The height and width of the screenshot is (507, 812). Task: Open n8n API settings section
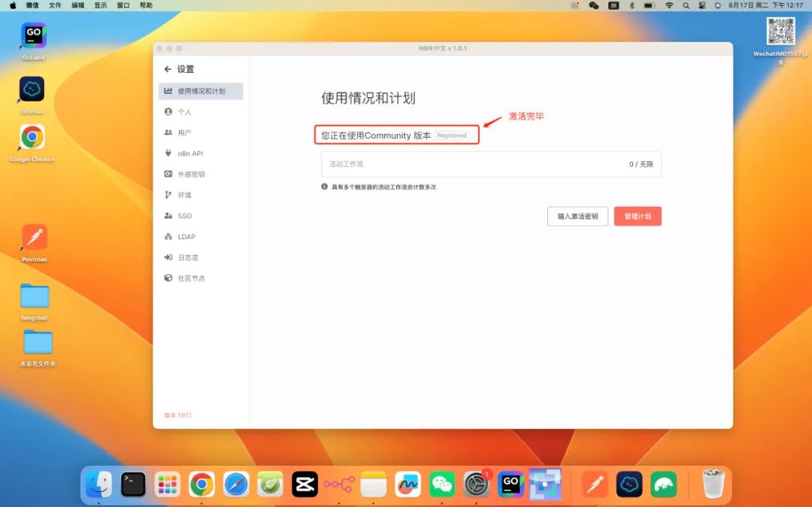coord(201,153)
